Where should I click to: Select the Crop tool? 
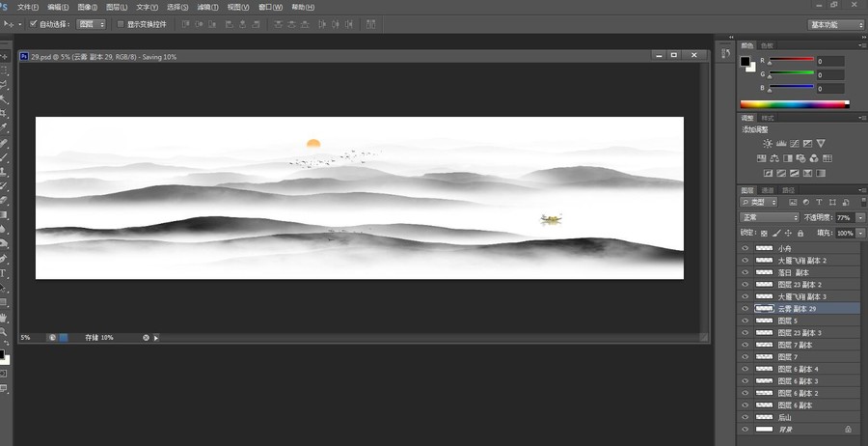click(x=3, y=114)
